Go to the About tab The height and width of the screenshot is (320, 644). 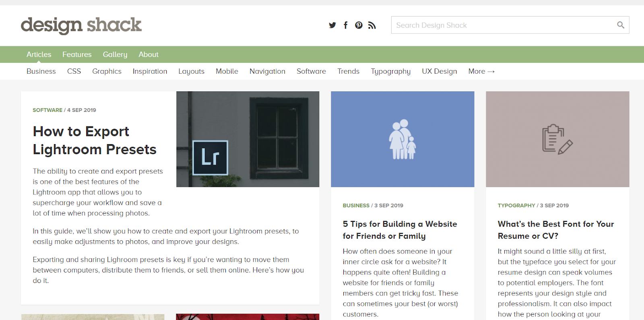pos(149,54)
